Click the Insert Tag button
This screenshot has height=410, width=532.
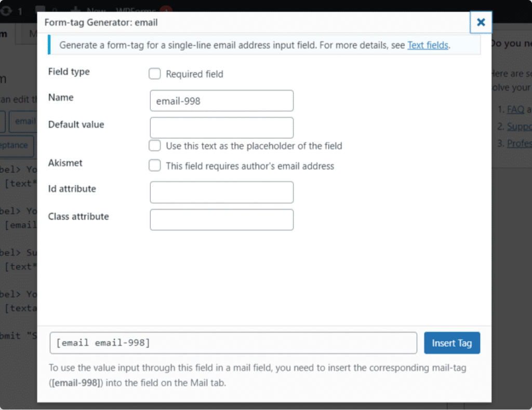(451, 343)
